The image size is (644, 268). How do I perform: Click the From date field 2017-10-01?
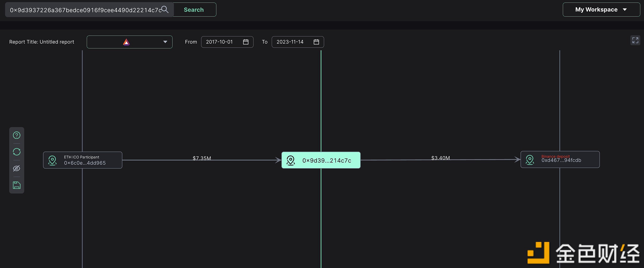(227, 42)
